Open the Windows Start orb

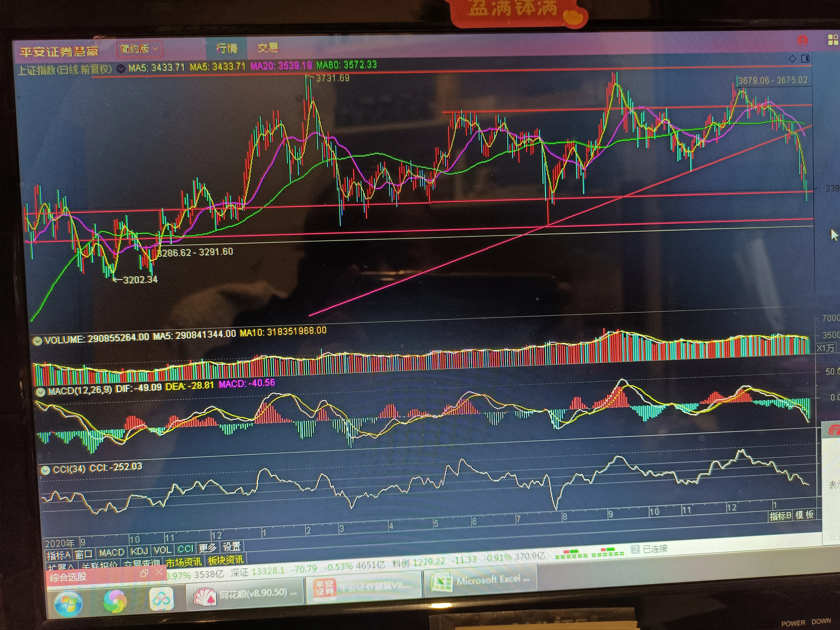pyautogui.click(x=68, y=604)
